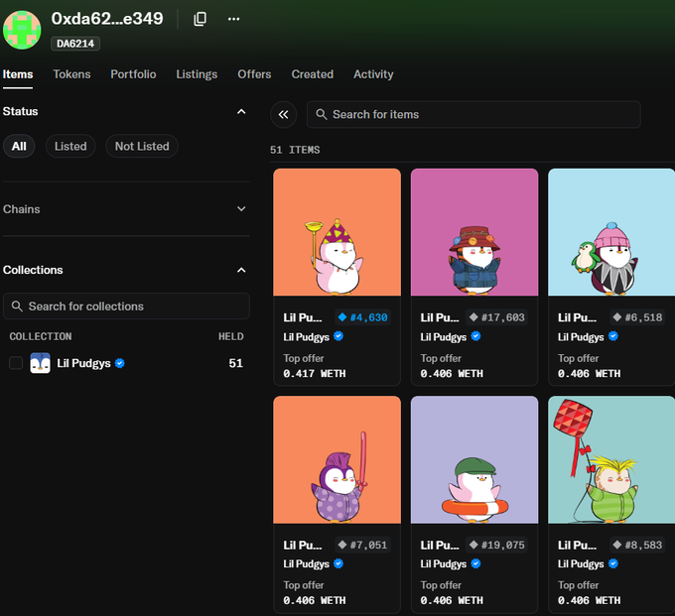Click the held count 51 for Lil Pudgys
Image resolution: width=675 pixels, height=616 pixels.
click(x=236, y=363)
